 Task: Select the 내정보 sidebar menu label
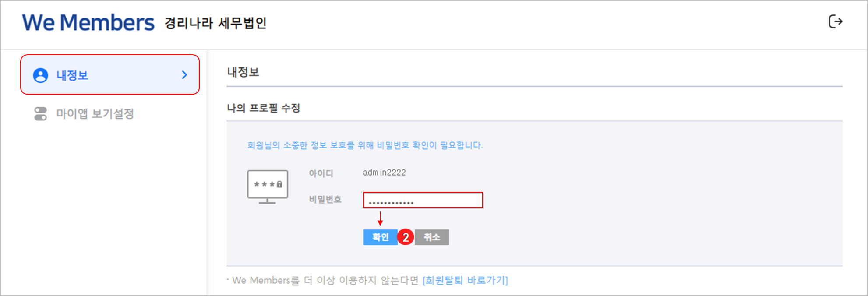(x=72, y=75)
